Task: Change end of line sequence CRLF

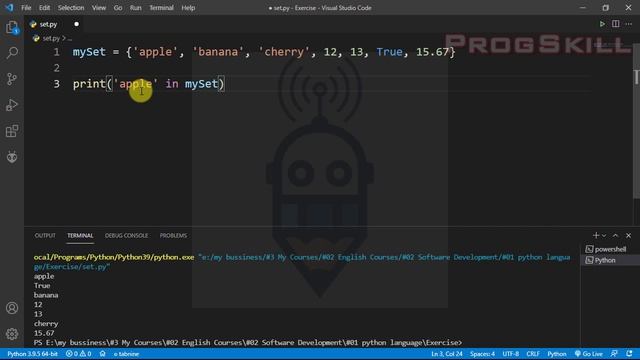Action: click(x=533, y=354)
